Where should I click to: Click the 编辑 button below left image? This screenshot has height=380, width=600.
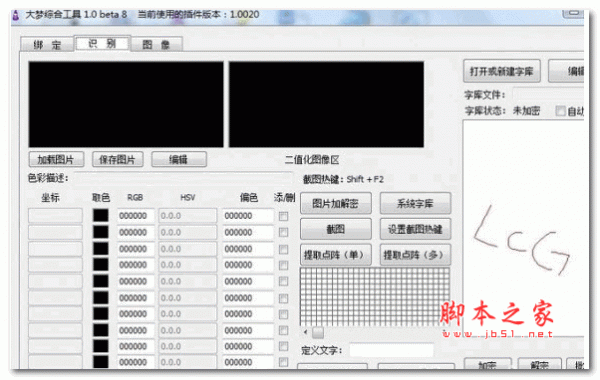pyautogui.click(x=179, y=159)
